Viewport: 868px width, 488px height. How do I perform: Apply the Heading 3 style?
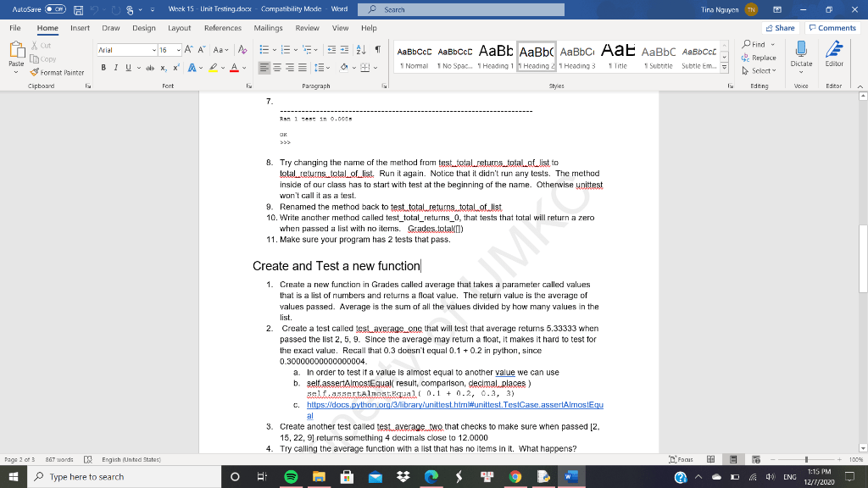(x=576, y=57)
